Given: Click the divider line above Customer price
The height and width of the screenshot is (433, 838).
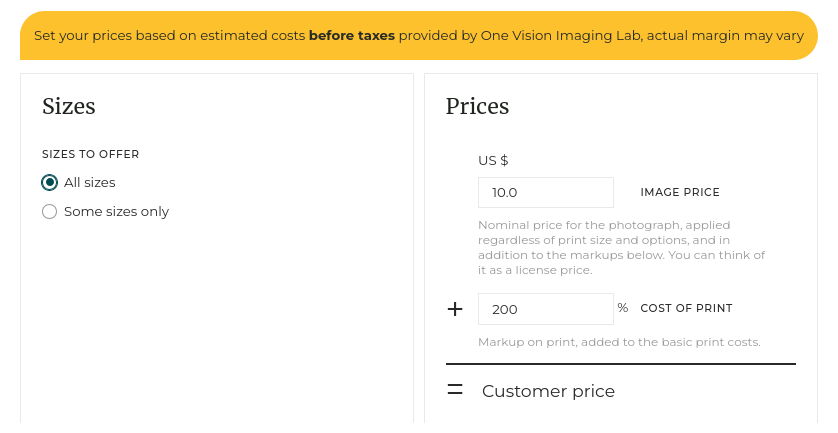Looking at the screenshot, I should (x=620, y=364).
